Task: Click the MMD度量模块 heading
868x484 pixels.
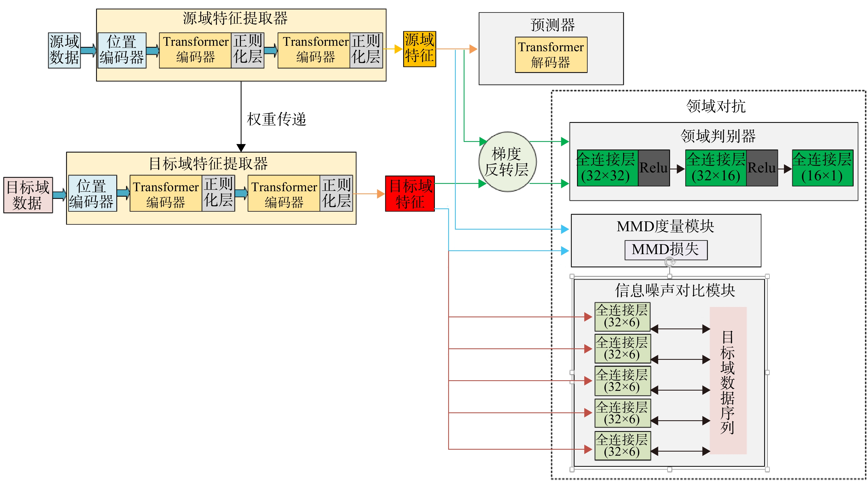Action: tap(665, 226)
